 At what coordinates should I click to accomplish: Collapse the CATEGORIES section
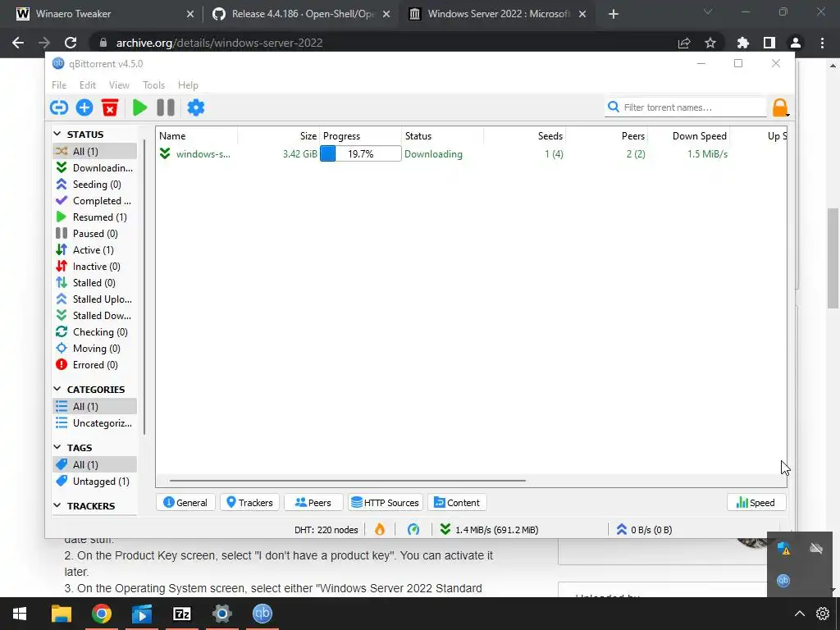pyautogui.click(x=57, y=389)
